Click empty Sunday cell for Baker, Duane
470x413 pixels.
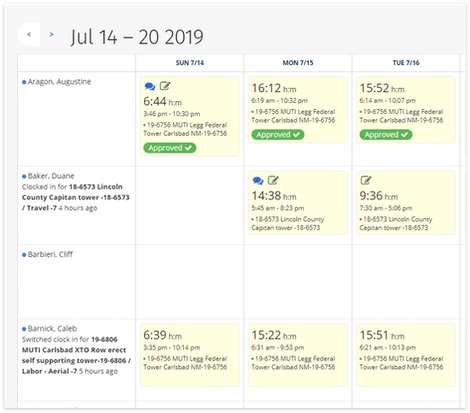point(190,205)
